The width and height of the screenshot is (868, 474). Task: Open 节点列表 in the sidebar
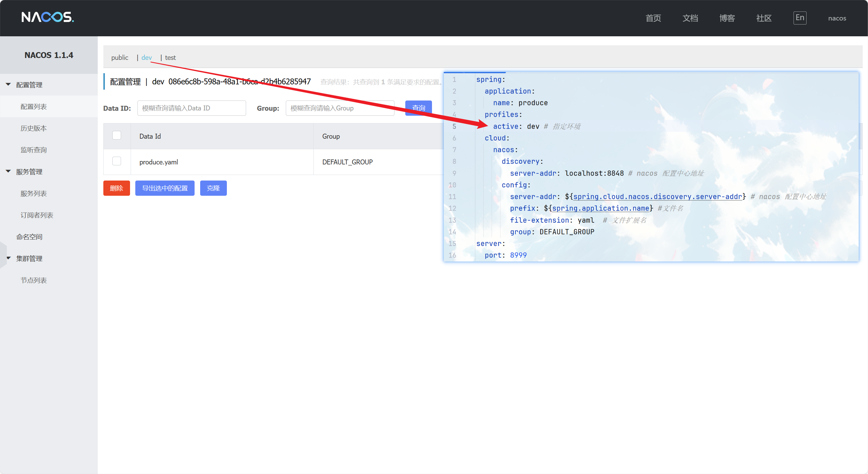point(34,280)
